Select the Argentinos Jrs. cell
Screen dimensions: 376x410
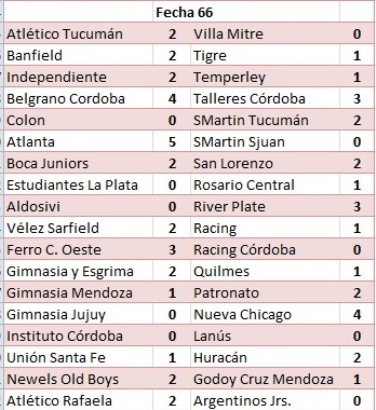265,400
